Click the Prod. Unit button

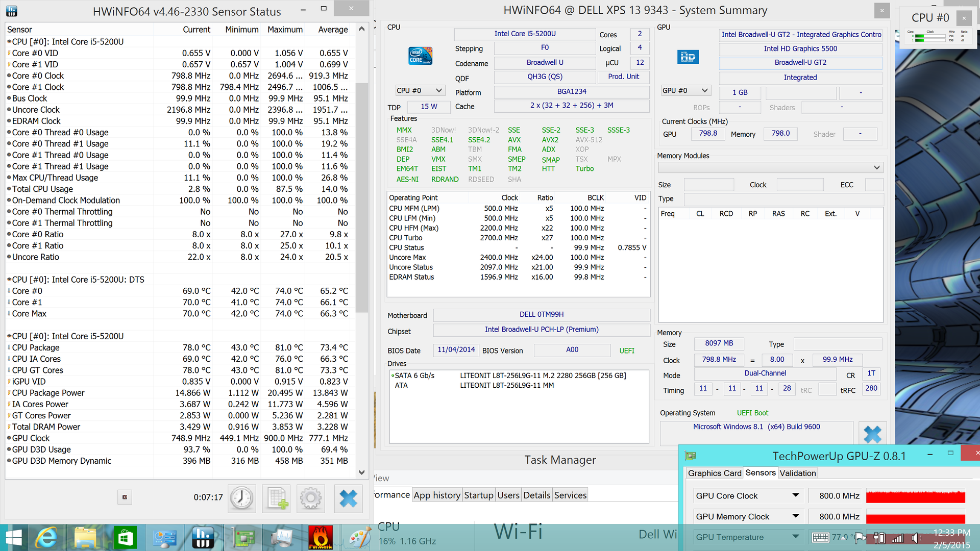tap(623, 77)
